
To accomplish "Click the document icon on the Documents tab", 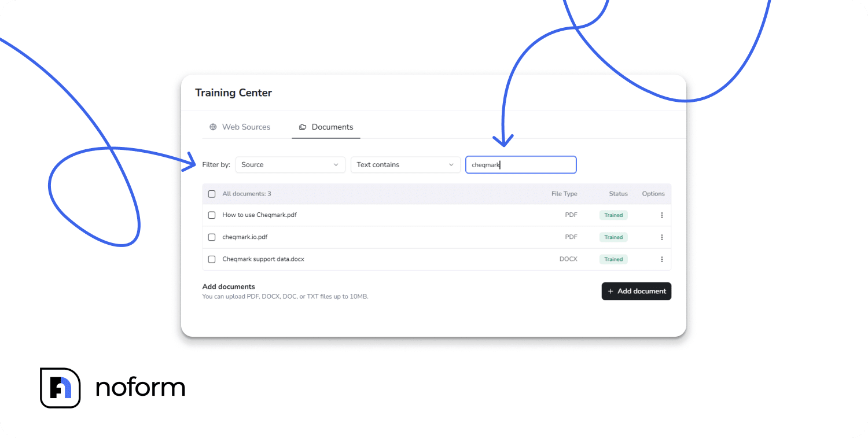I will (x=302, y=127).
